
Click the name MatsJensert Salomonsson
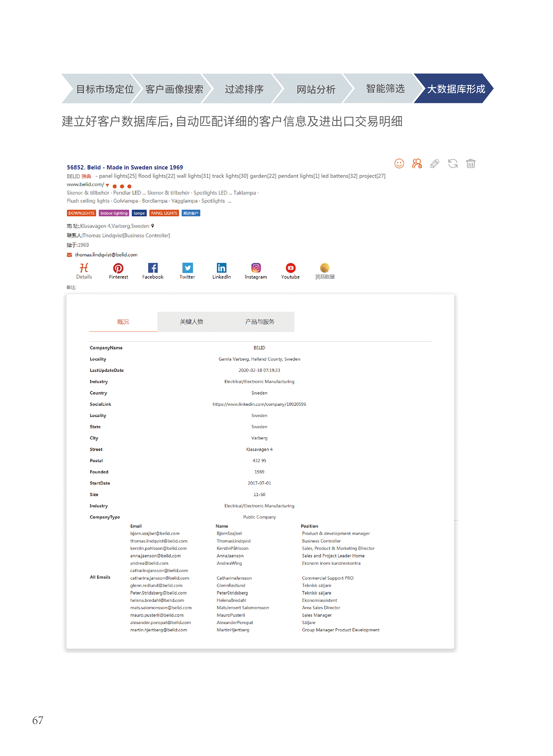click(x=243, y=608)
